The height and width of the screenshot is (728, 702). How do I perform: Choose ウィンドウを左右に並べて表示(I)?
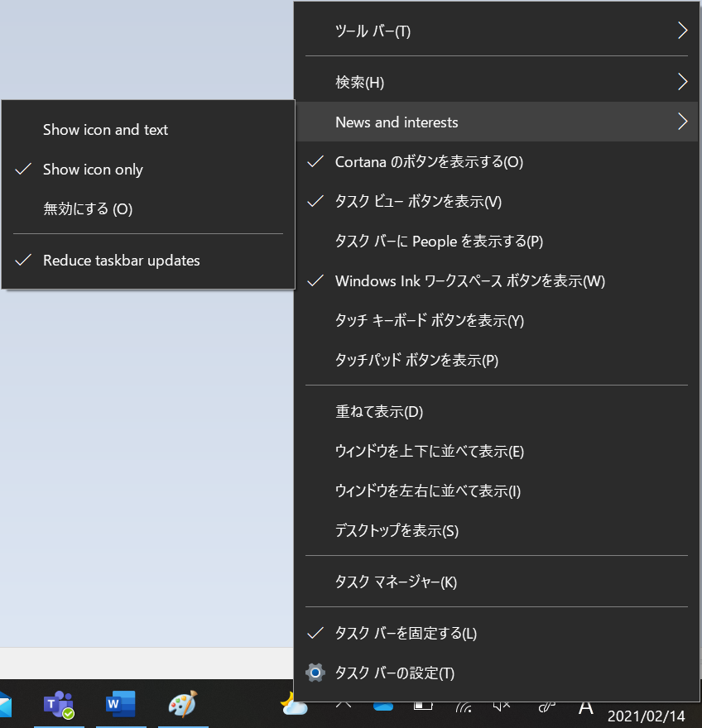coord(497,491)
